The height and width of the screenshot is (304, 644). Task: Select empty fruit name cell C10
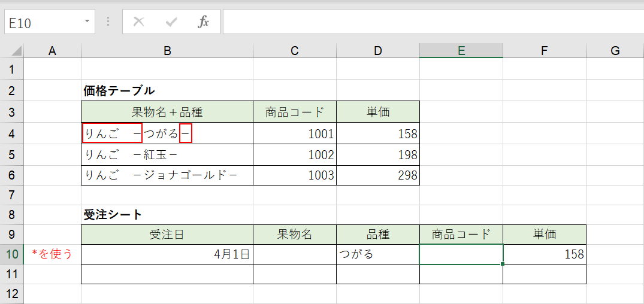click(295, 254)
